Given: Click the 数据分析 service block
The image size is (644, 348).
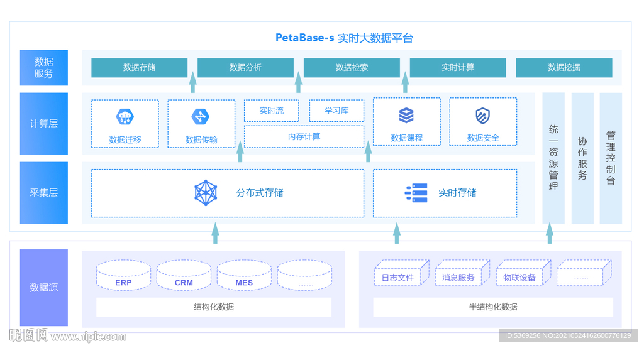Looking at the screenshot, I should [x=246, y=68].
